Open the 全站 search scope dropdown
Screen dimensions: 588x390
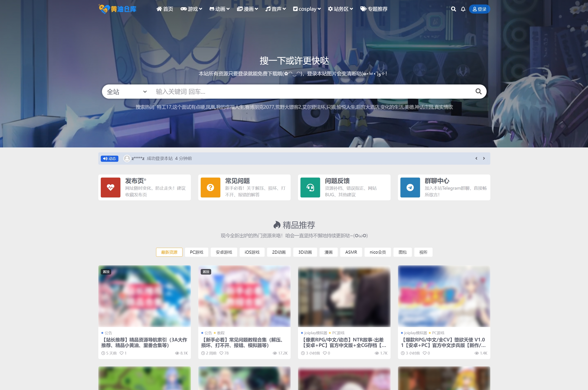127,91
